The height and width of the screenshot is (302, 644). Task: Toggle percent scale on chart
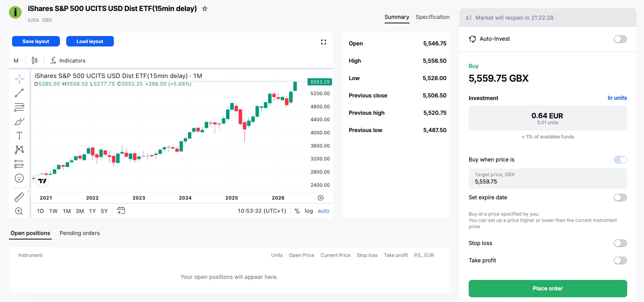(297, 211)
